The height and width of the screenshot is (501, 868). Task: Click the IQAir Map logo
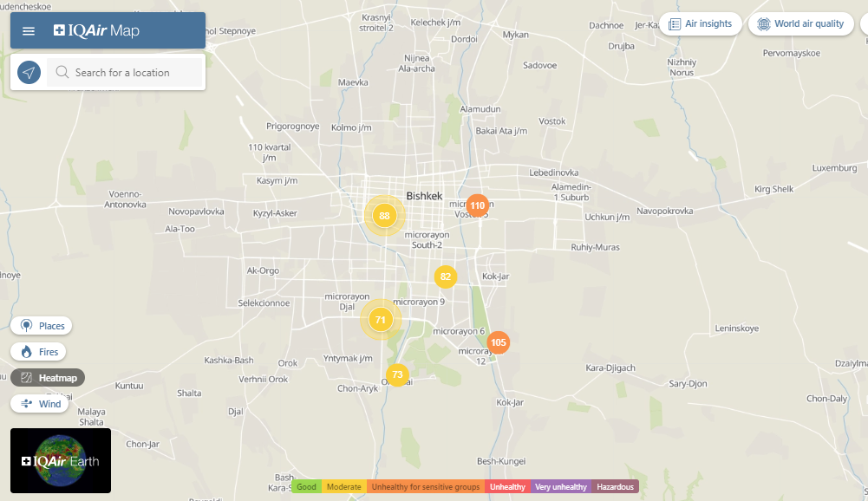point(96,31)
